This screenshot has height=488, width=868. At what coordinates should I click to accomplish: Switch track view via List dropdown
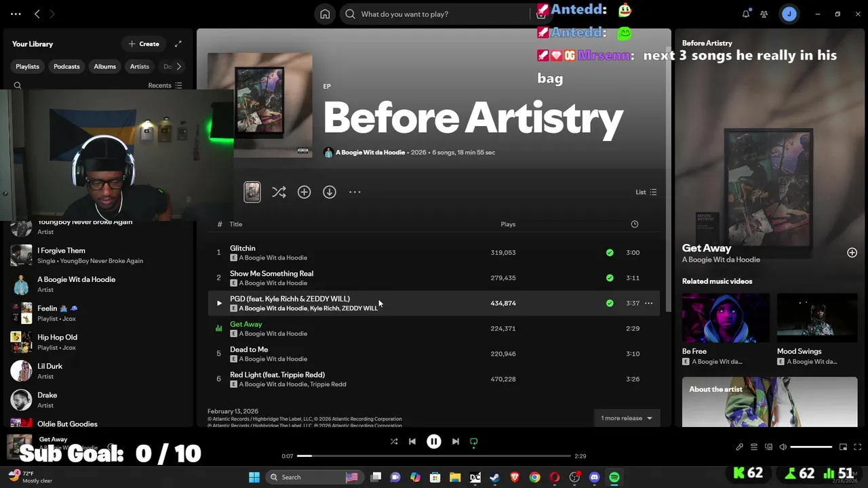tap(646, 192)
